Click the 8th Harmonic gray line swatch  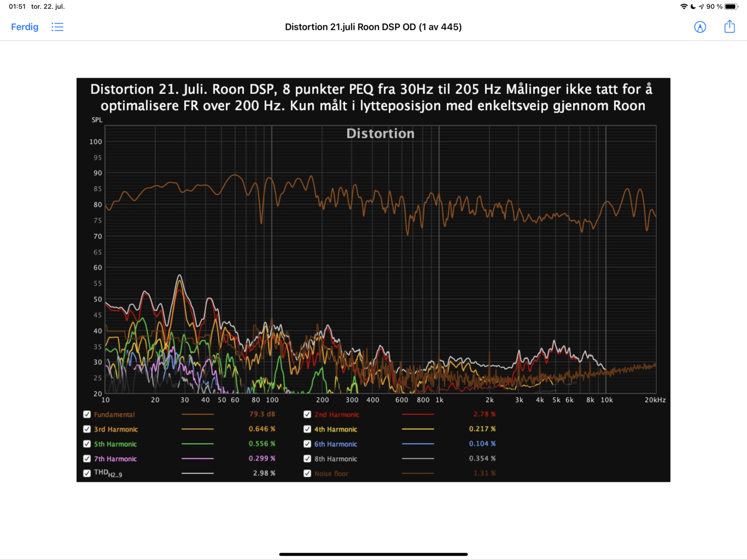point(418,459)
